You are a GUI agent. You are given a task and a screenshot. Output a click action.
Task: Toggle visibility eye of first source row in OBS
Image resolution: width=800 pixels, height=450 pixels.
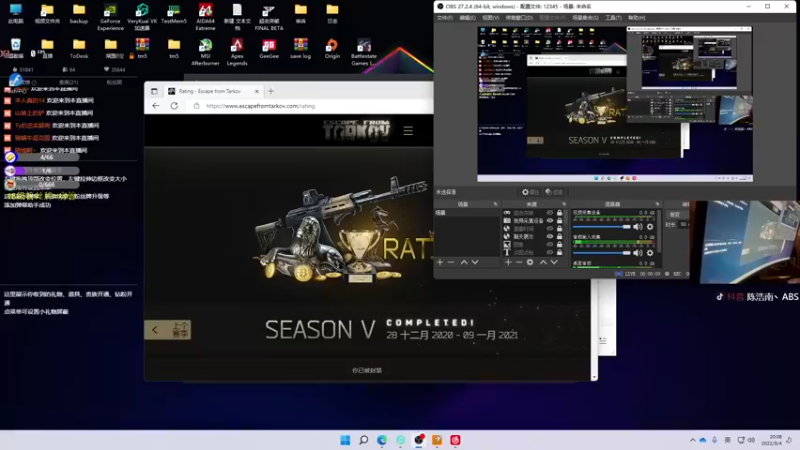point(550,213)
